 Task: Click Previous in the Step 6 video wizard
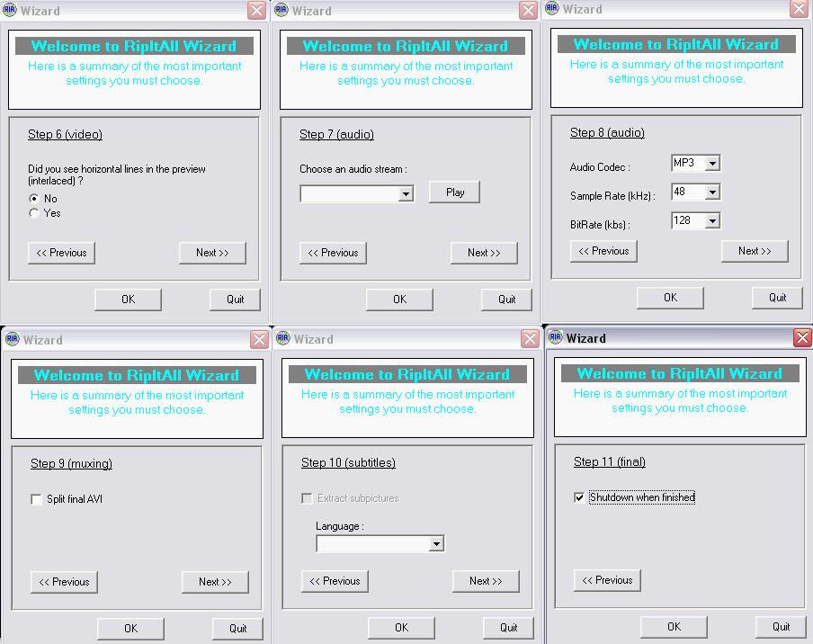click(62, 253)
